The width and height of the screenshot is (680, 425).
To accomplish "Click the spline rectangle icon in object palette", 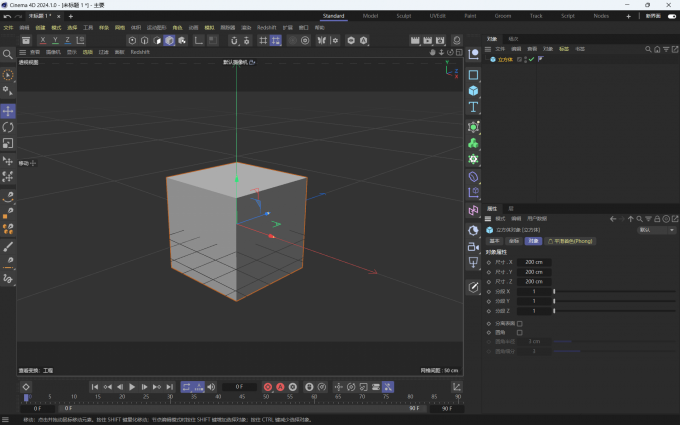I will point(473,75).
